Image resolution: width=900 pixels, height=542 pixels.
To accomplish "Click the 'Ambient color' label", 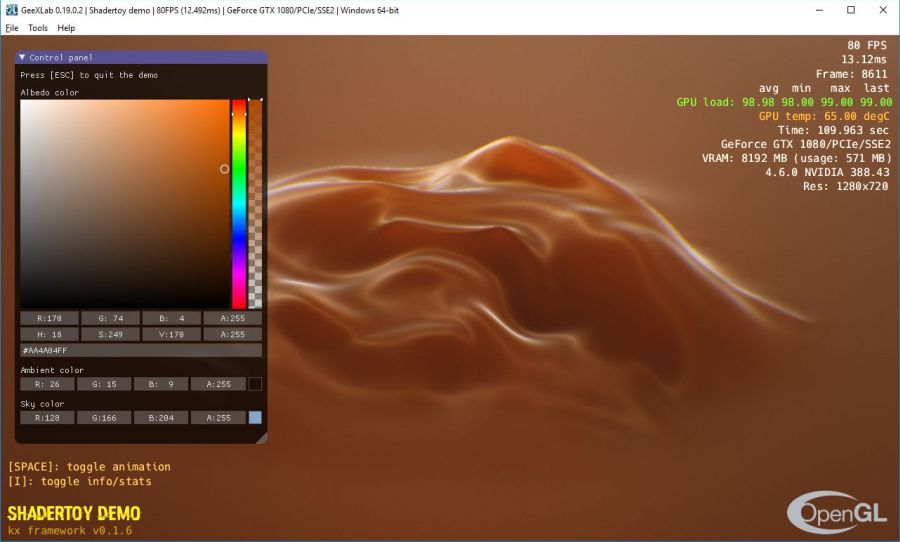I will pos(52,370).
